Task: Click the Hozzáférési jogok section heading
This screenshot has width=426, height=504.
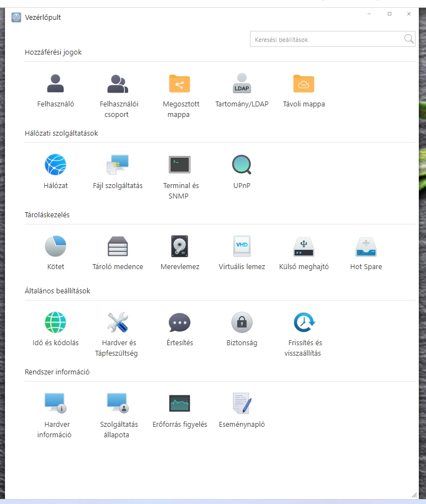Action: [x=53, y=52]
